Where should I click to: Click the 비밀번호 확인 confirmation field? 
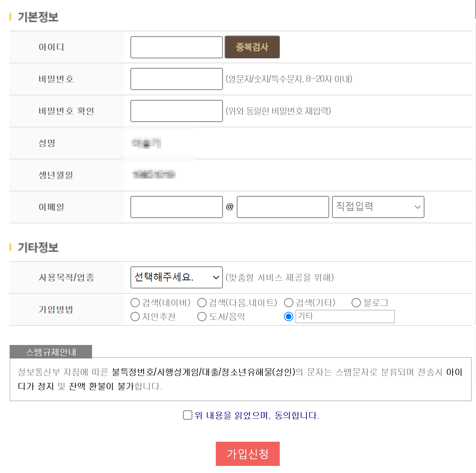176,111
